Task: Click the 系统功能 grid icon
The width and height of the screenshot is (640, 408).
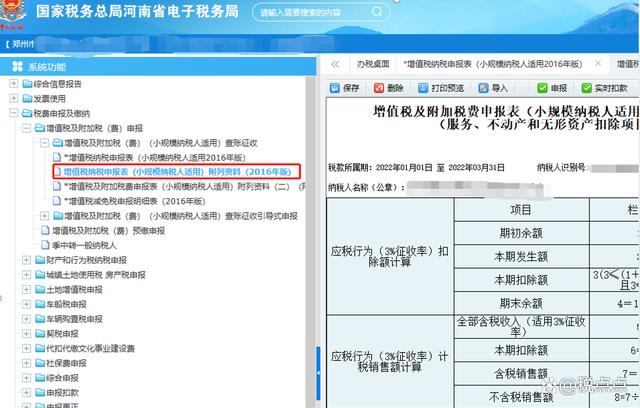Action: 18,66
